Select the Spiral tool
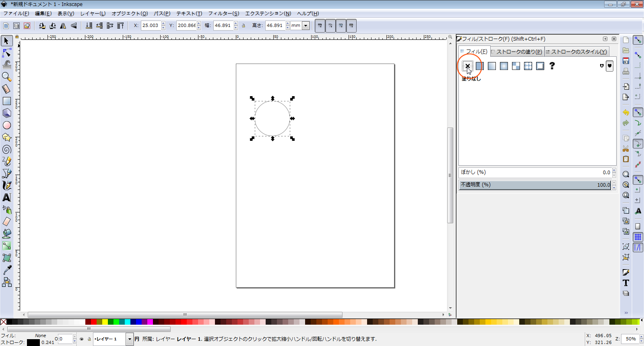 pos(7,150)
